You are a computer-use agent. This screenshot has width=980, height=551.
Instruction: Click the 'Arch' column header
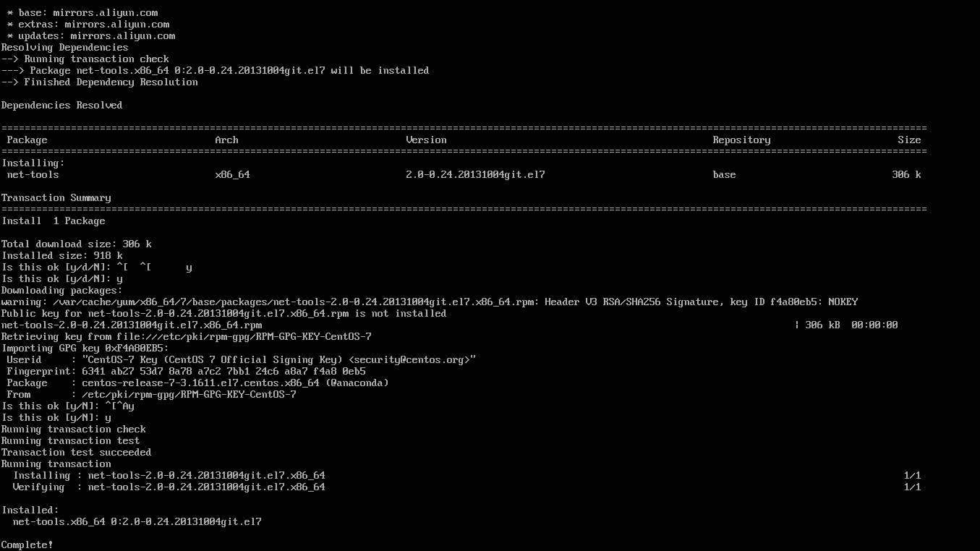[x=227, y=140]
